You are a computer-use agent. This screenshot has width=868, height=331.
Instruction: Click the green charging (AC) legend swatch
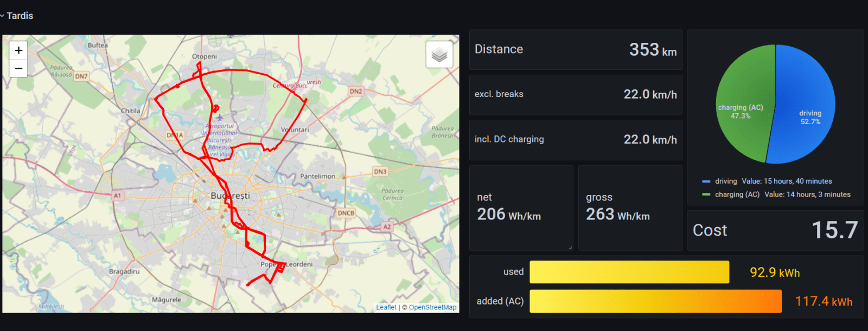coord(706,194)
